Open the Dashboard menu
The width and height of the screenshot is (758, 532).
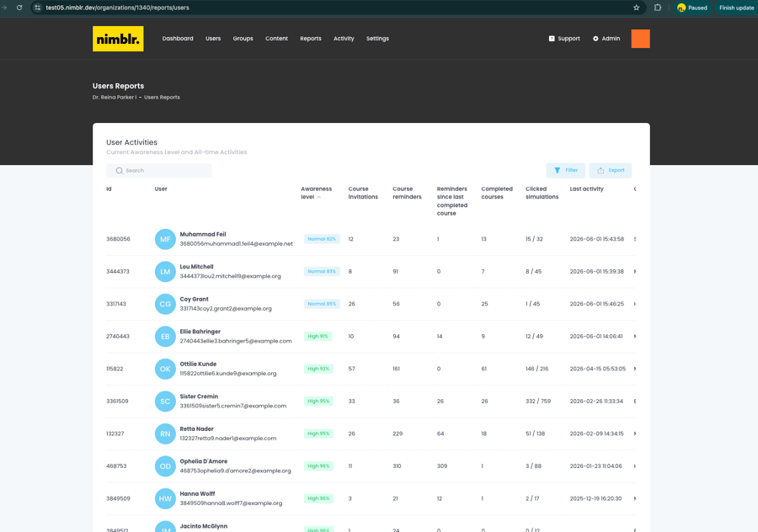[178, 39]
